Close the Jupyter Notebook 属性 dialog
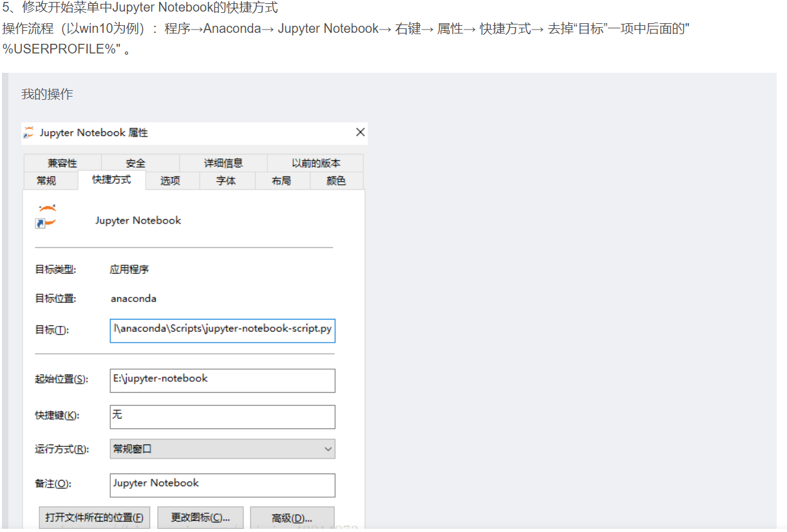This screenshot has height=532, width=787. [x=360, y=132]
